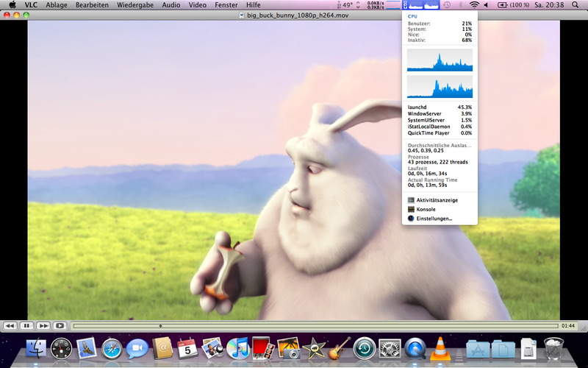Select the QuickTime Player process row

coord(440,133)
